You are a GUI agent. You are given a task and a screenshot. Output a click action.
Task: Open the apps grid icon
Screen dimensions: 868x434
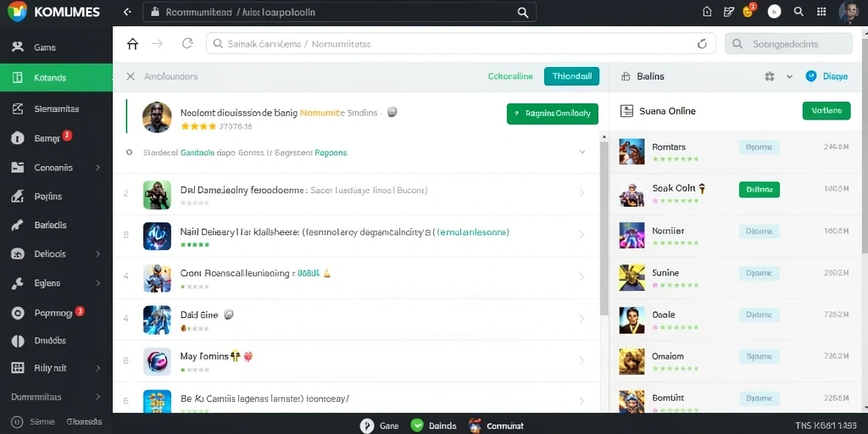(x=821, y=12)
